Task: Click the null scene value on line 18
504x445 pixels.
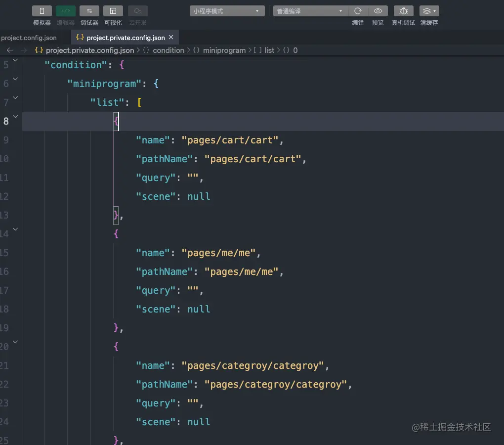Action: click(199, 310)
